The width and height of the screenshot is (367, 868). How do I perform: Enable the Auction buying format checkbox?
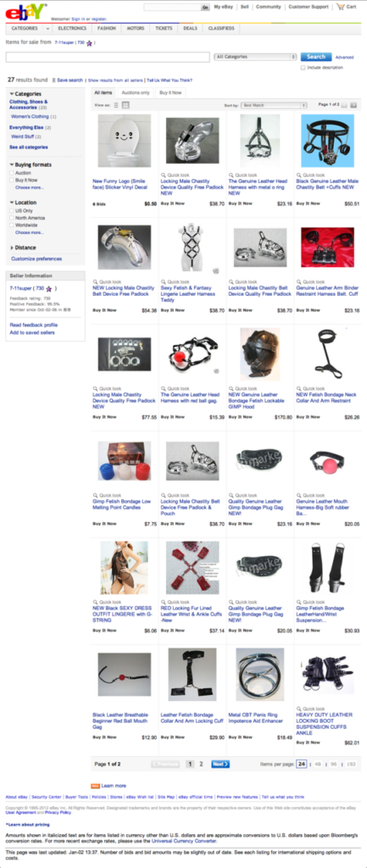coord(12,173)
